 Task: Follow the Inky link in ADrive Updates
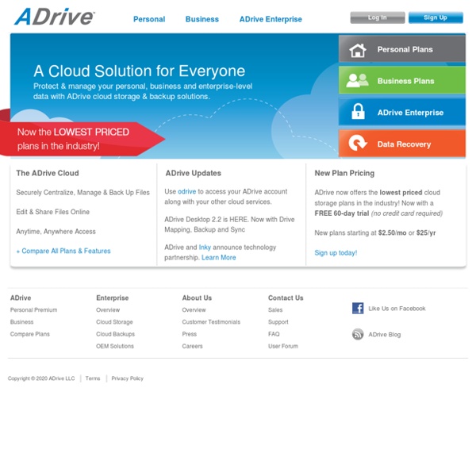point(205,248)
